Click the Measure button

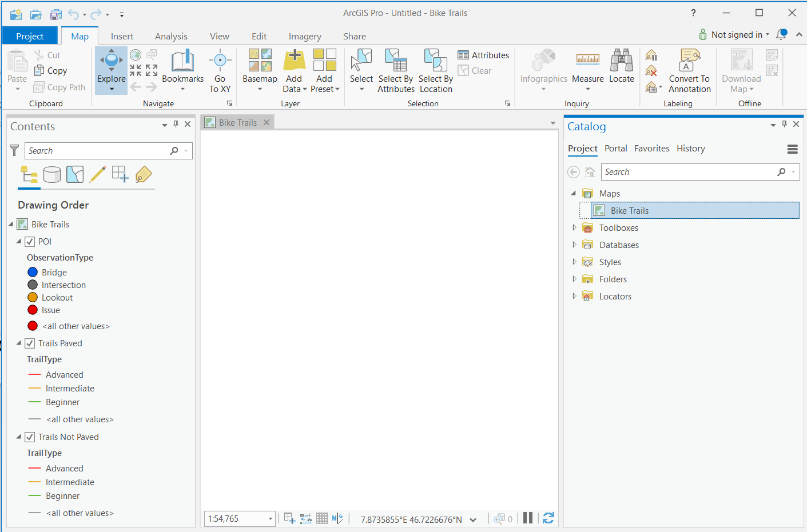pyautogui.click(x=588, y=71)
